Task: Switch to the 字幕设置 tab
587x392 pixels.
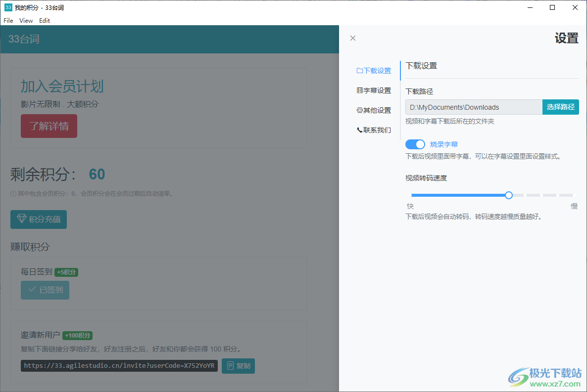Action: click(374, 90)
